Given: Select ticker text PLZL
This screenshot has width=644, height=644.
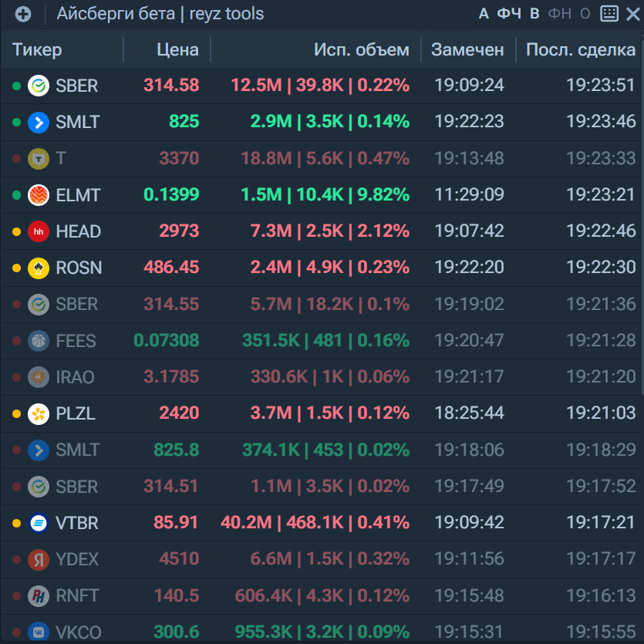Looking at the screenshot, I should click(x=76, y=413).
